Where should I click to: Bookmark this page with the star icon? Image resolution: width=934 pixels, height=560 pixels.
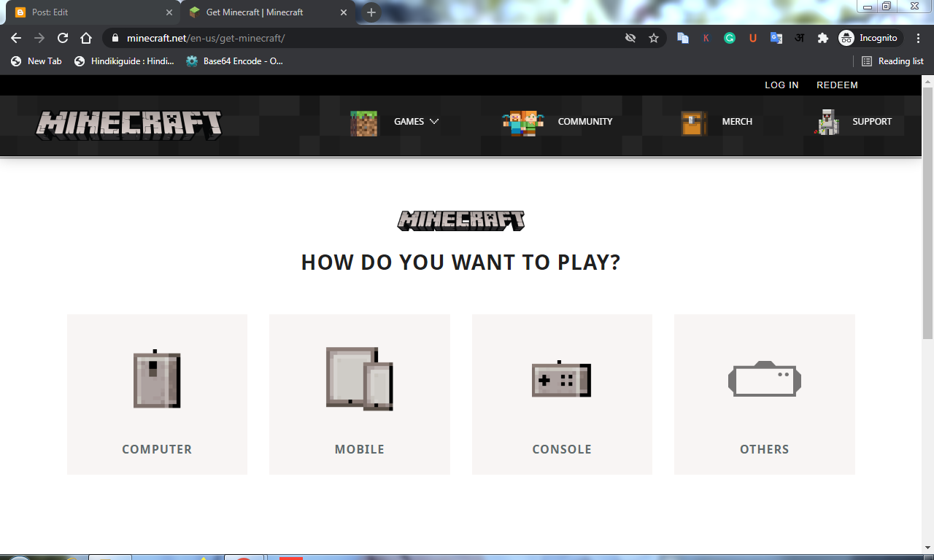tap(654, 38)
